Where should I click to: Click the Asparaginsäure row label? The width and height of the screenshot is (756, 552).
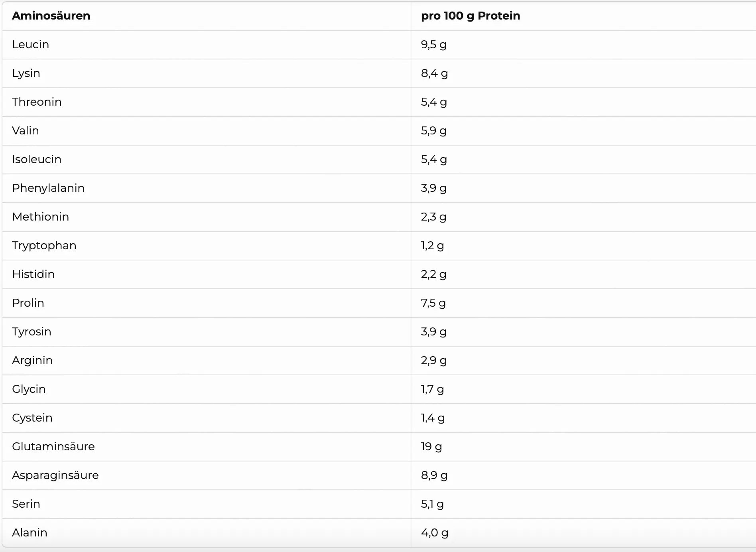pyautogui.click(x=55, y=475)
